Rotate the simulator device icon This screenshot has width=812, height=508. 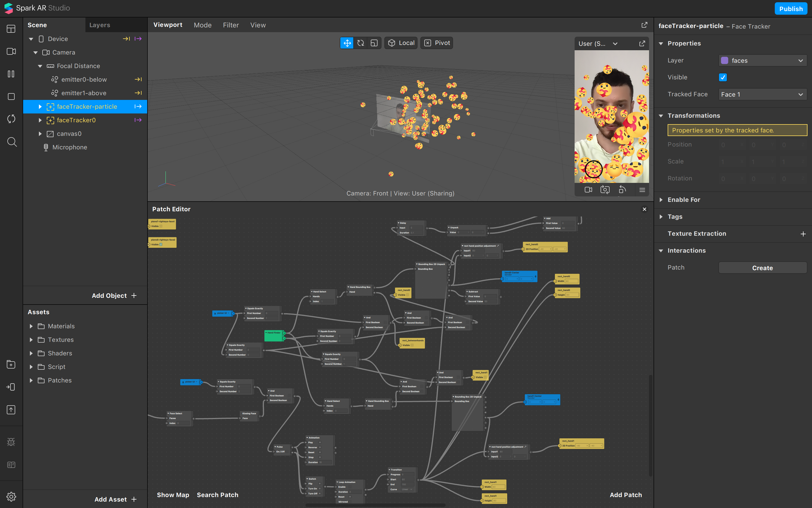[623, 190]
